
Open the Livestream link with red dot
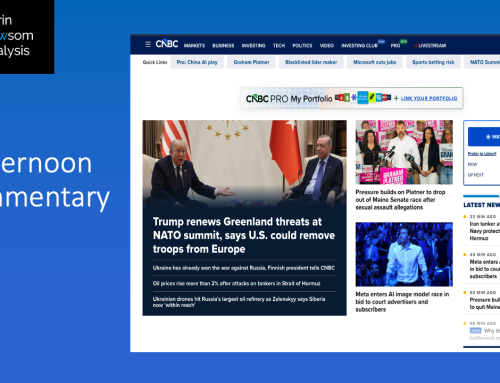pyautogui.click(x=430, y=46)
